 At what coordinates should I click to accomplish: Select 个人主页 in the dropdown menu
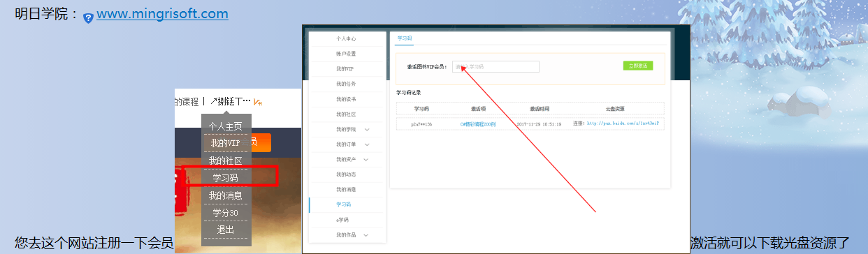(x=226, y=126)
